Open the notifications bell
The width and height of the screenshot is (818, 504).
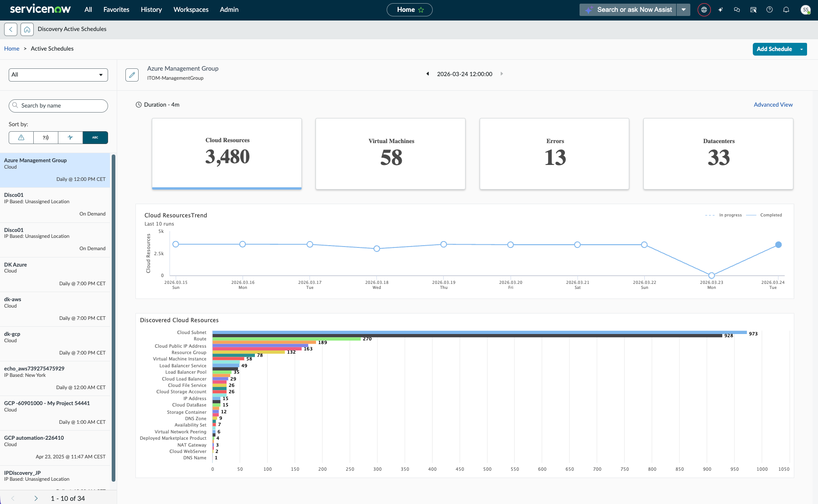786,10
